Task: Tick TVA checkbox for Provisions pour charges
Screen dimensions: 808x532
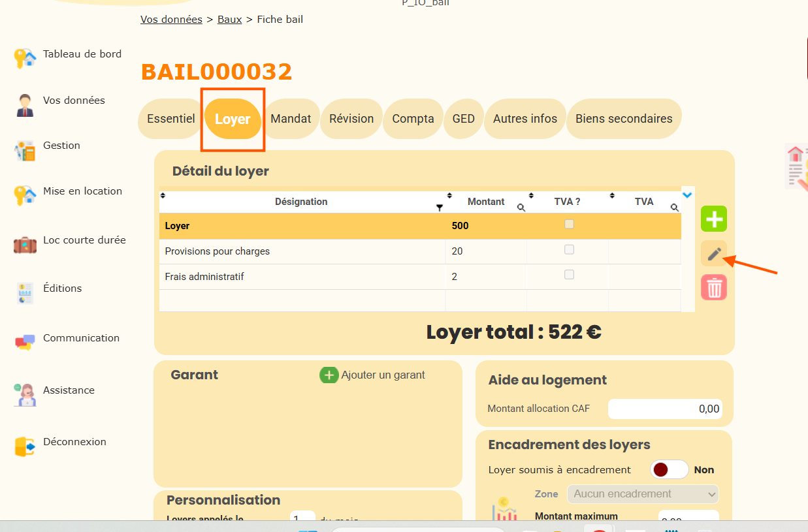Action: coord(569,249)
